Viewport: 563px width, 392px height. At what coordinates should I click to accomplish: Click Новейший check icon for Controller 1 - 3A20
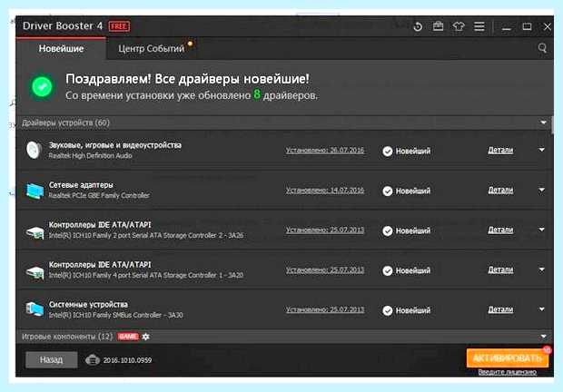point(388,270)
